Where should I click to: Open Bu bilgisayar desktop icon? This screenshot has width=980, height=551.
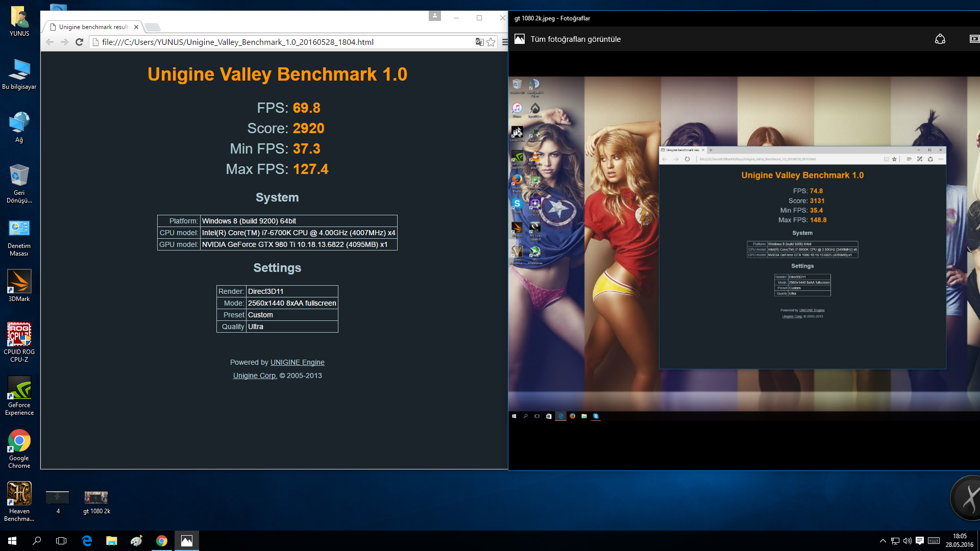click(x=19, y=74)
